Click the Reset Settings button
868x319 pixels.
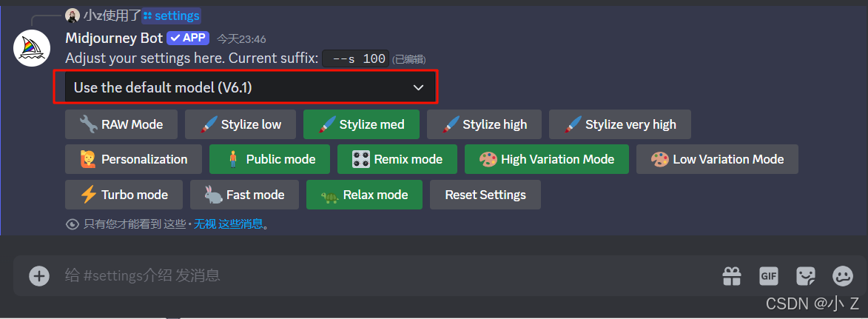(x=485, y=195)
